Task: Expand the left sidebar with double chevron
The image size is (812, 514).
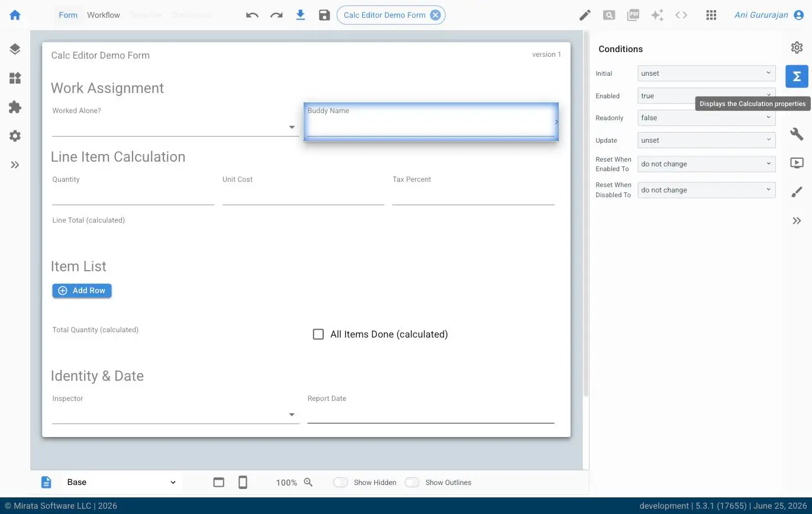Action: [x=15, y=165]
